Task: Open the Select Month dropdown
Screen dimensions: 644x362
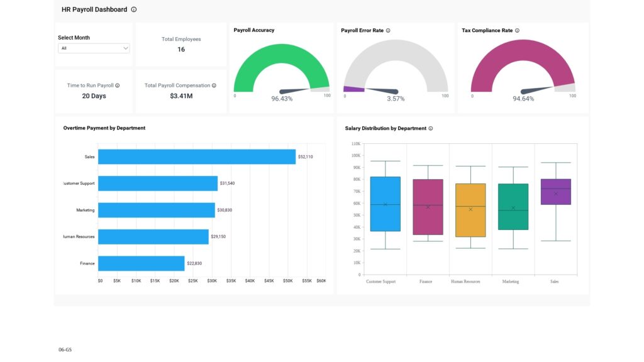Action: [94, 48]
